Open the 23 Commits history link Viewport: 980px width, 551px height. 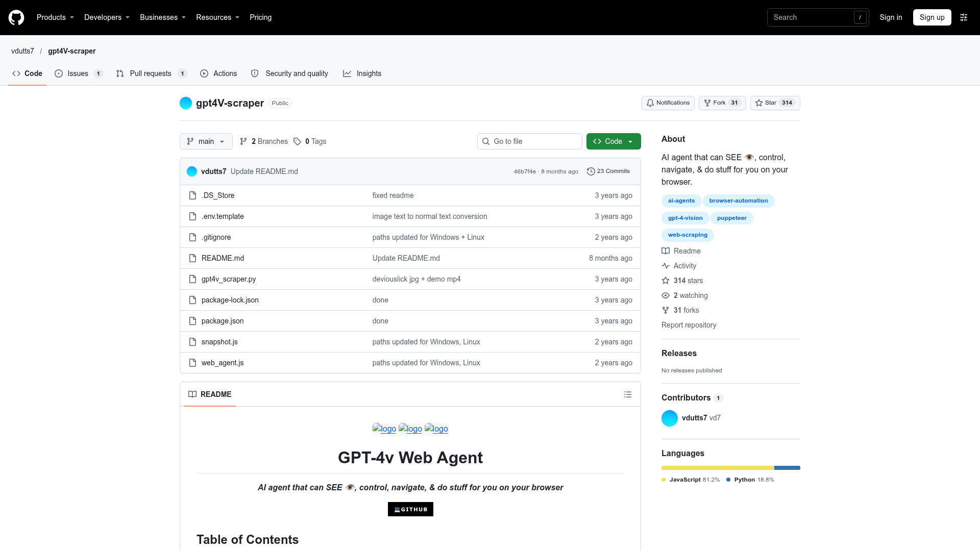coord(608,171)
